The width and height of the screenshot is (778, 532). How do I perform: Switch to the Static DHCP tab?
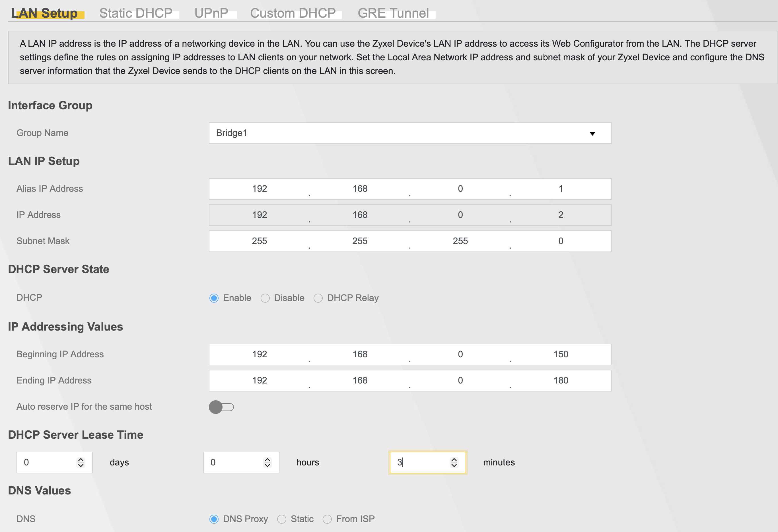click(x=135, y=13)
